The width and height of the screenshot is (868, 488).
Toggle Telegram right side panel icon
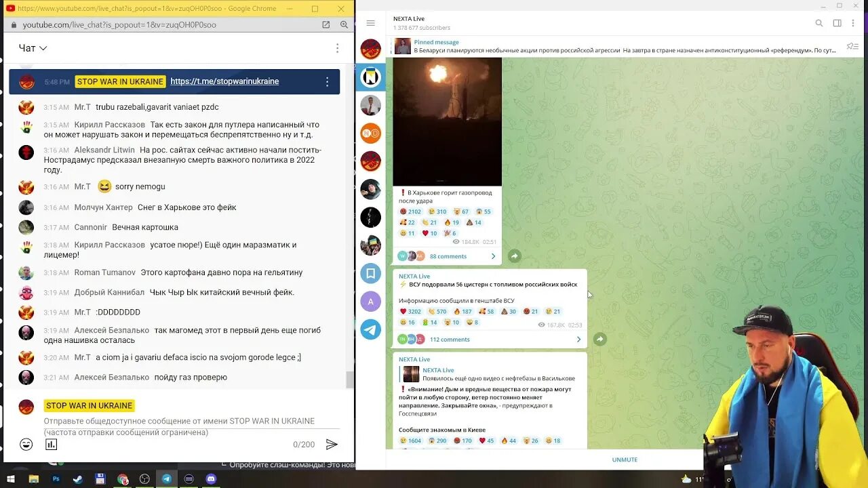837,23
